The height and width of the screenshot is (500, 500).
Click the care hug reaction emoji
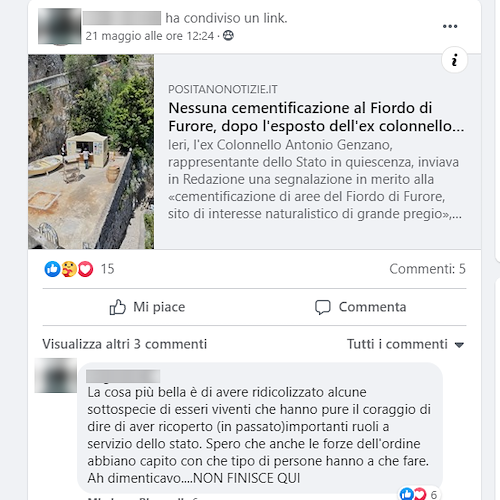(x=69, y=269)
